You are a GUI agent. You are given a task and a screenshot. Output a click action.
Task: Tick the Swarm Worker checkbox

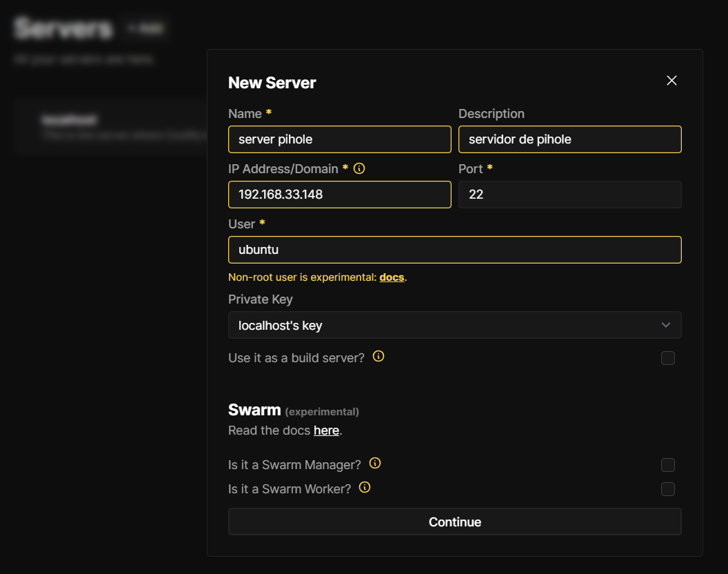click(x=667, y=489)
